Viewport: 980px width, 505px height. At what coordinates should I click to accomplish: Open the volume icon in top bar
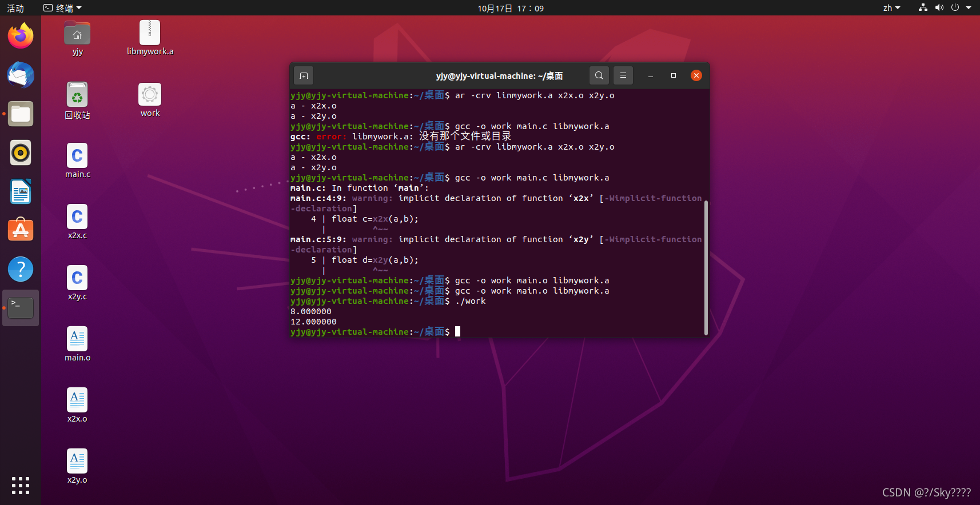(x=939, y=8)
